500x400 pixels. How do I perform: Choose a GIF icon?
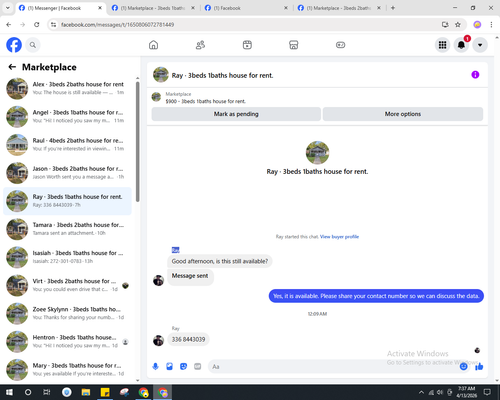click(x=198, y=367)
